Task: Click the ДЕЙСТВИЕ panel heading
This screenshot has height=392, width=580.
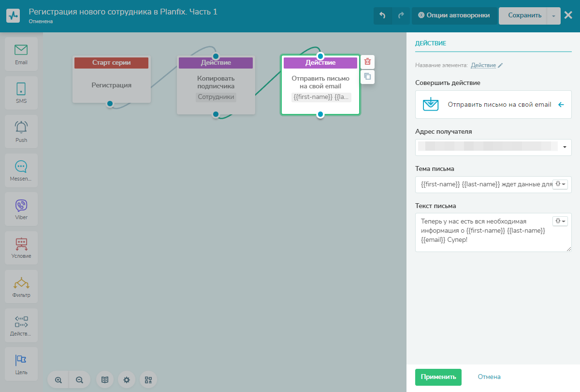Action: 431,43
